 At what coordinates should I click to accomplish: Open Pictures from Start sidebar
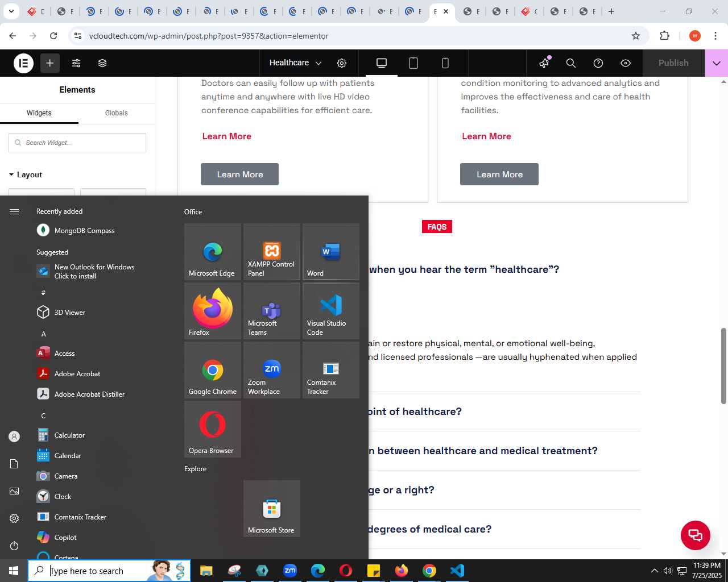[14, 491]
